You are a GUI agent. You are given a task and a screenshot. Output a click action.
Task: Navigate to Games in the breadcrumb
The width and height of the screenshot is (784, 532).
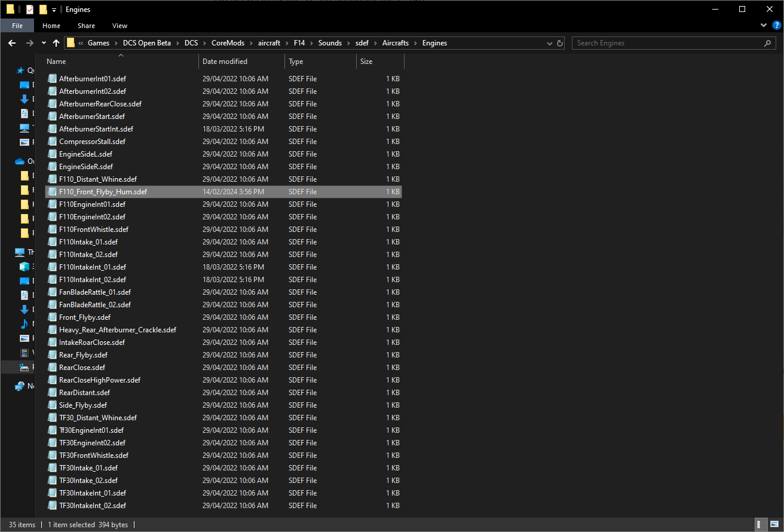click(x=99, y=43)
